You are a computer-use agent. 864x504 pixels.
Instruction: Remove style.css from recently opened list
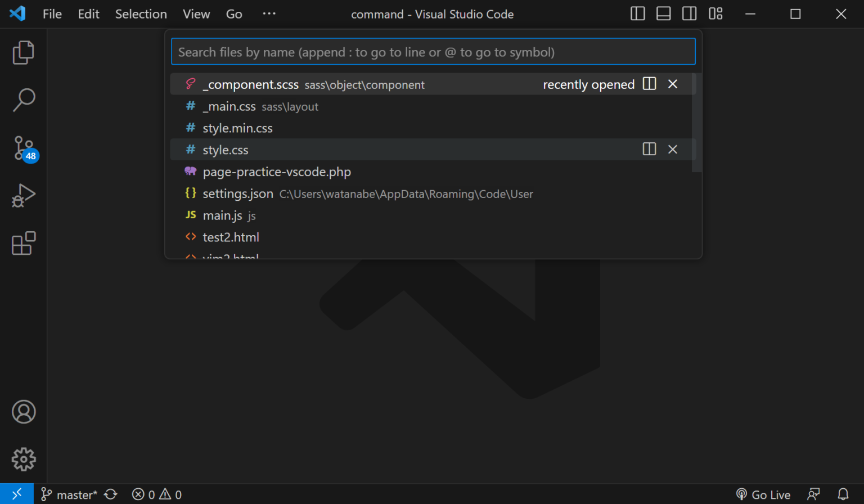(673, 149)
